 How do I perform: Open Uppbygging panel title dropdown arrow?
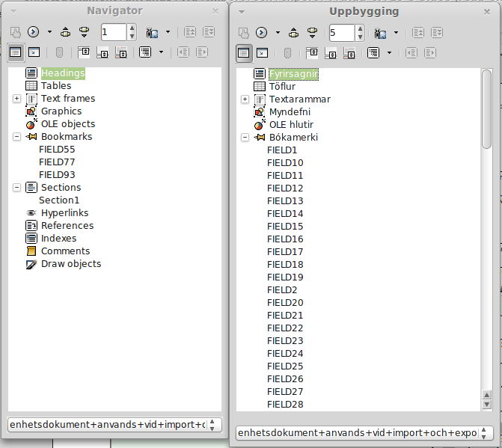click(242, 11)
